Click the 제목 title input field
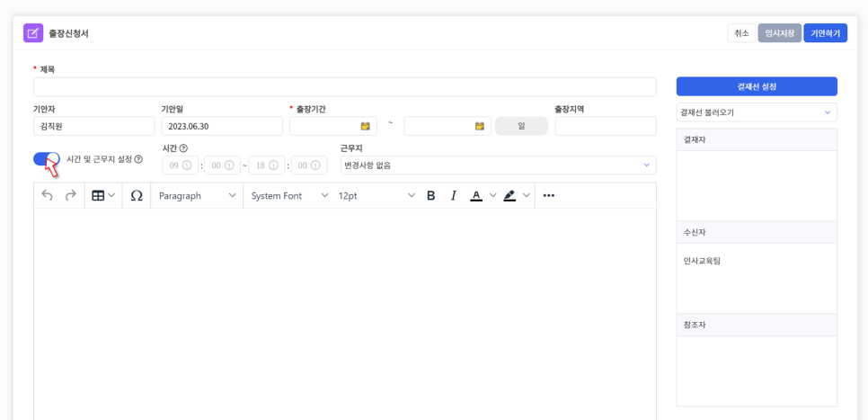The image size is (868, 420). pyautogui.click(x=344, y=87)
